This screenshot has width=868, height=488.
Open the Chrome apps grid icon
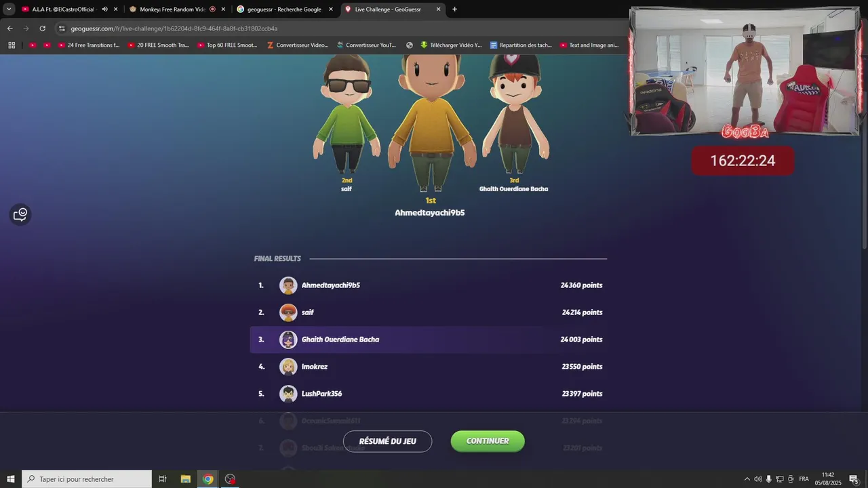[12, 45]
